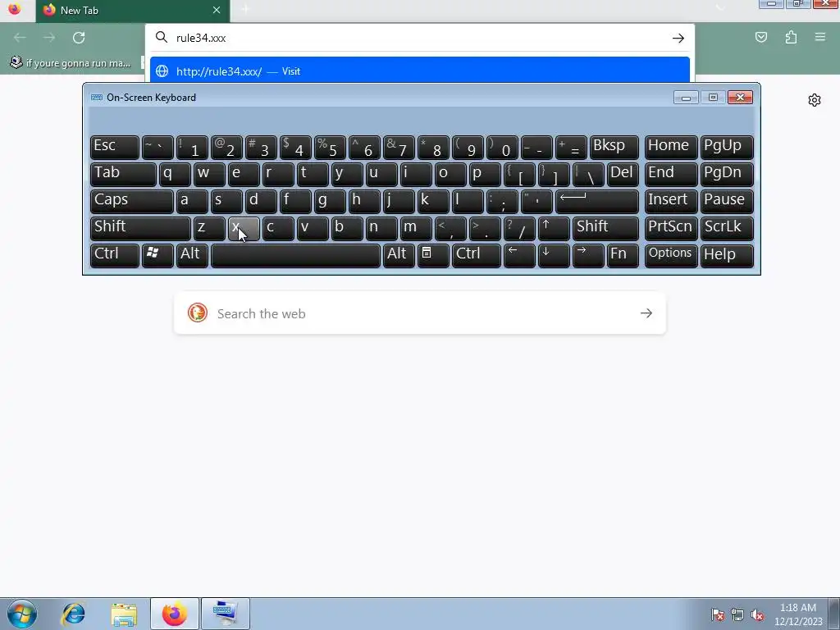Click the PgUp key
The width and height of the screenshot is (840, 630).
coord(727,147)
